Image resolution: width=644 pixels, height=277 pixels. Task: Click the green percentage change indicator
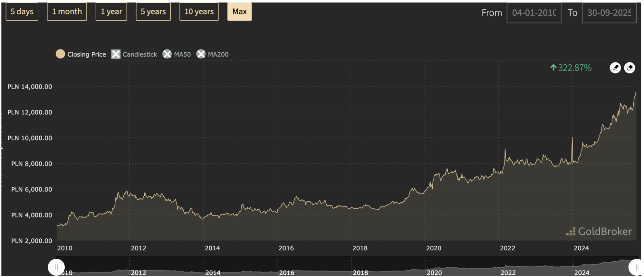571,68
